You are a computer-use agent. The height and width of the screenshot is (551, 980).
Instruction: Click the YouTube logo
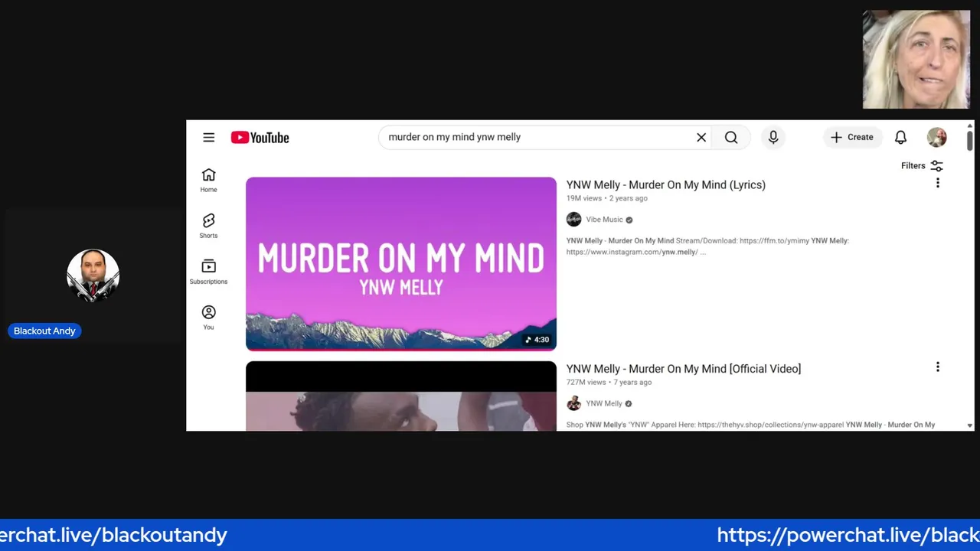click(260, 138)
